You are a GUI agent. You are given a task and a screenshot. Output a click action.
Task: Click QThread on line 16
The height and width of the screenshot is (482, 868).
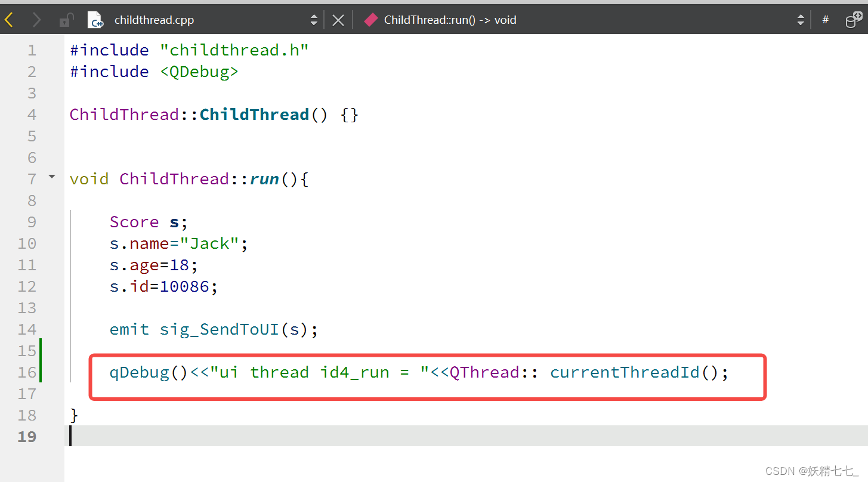484,372
